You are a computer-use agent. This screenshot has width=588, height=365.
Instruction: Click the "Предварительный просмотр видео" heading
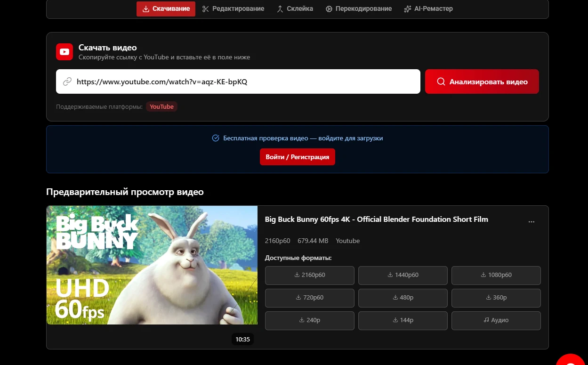[125, 192]
